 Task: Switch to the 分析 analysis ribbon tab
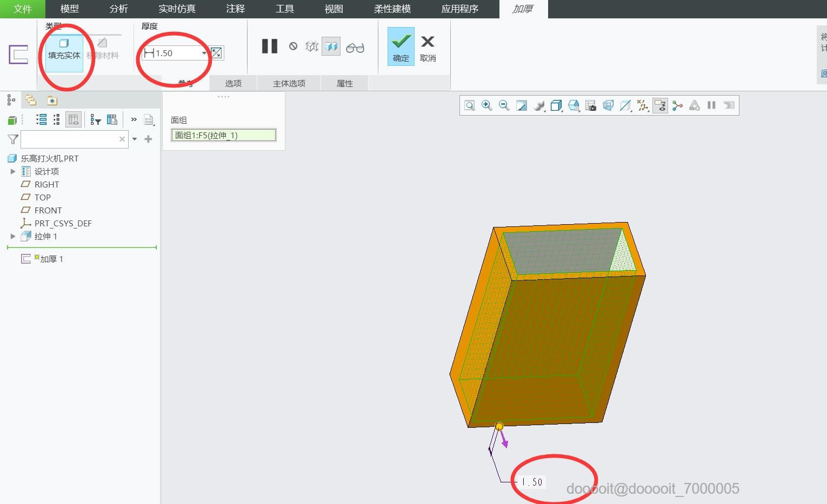[x=119, y=9]
